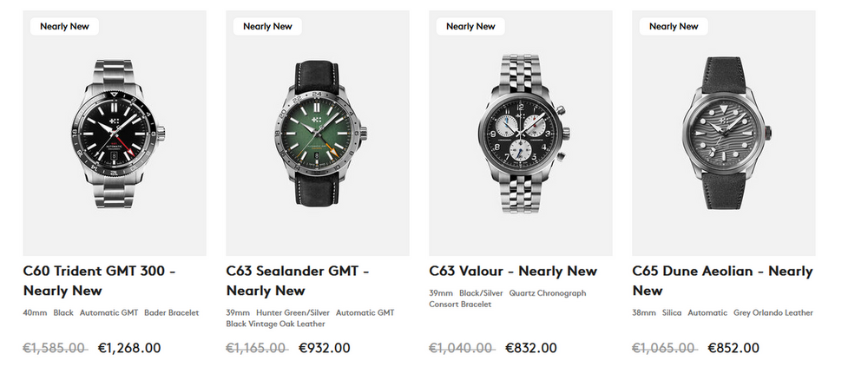Open the C65 Dune Aeolian watch image
868x367 pixels.
coord(724,133)
